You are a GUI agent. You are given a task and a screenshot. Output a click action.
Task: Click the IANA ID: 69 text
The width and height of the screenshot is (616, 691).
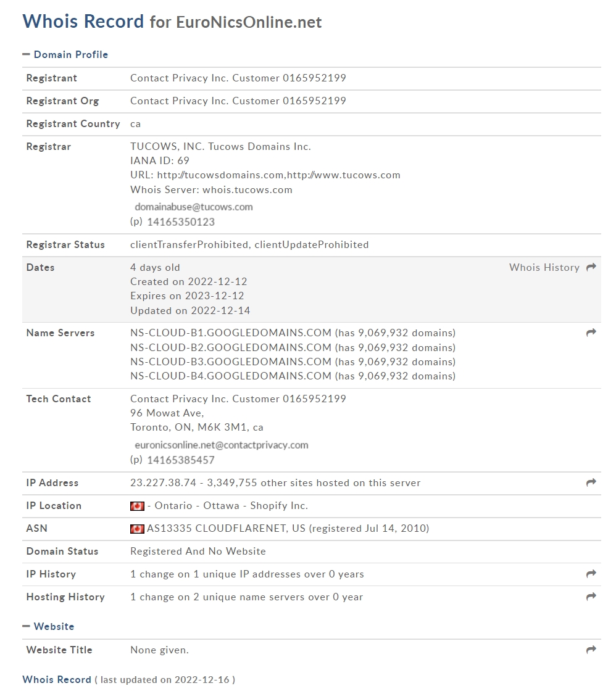tap(160, 161)
